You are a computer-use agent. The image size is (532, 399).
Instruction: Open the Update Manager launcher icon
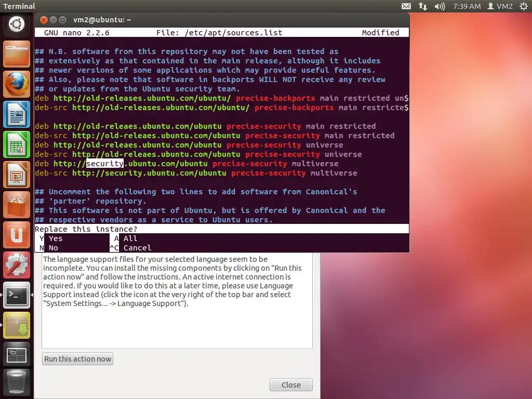[16, 325]
